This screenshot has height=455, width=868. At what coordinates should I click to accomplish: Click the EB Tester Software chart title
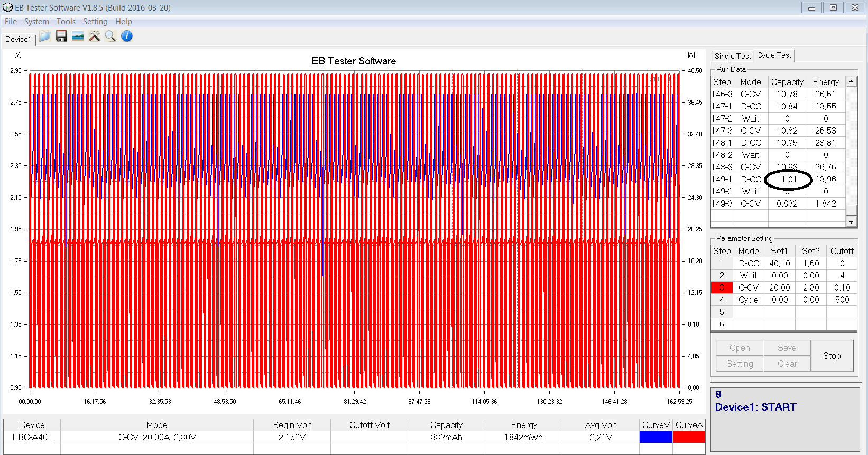point(354,61)
